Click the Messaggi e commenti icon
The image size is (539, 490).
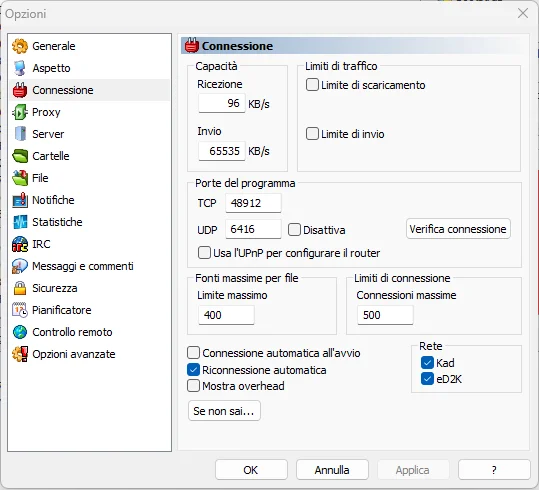[20, 266]
